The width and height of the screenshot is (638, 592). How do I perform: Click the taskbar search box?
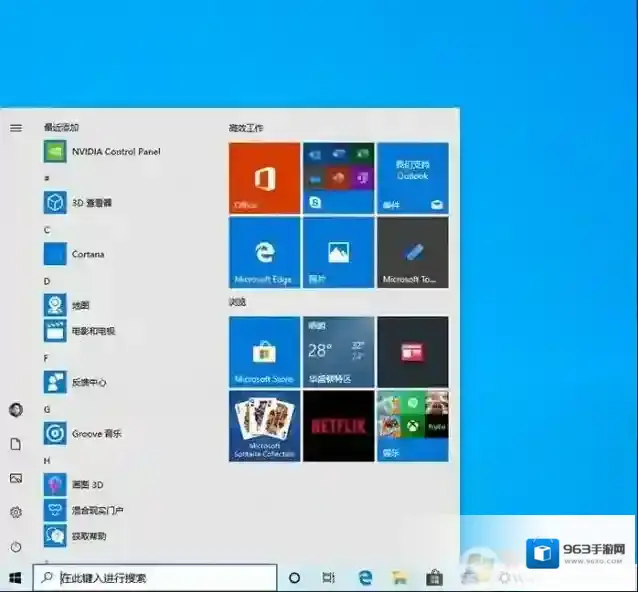(155, 578)
